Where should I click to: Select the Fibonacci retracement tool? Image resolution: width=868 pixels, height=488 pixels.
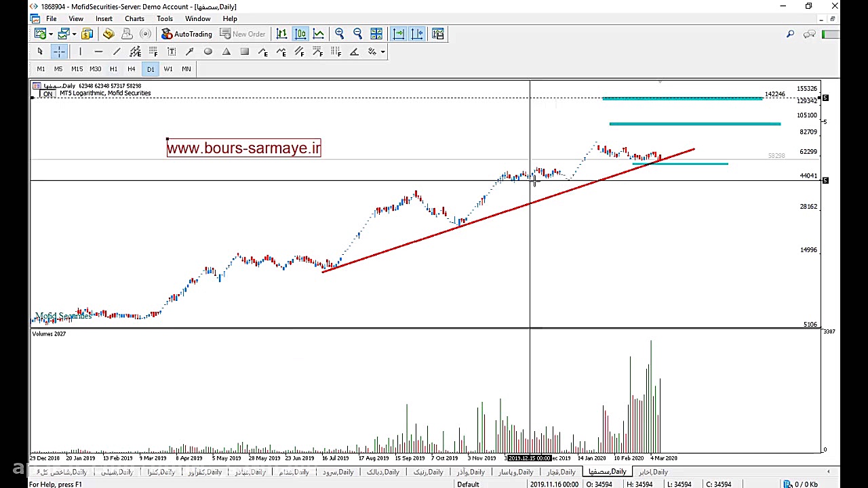(153, 52)
